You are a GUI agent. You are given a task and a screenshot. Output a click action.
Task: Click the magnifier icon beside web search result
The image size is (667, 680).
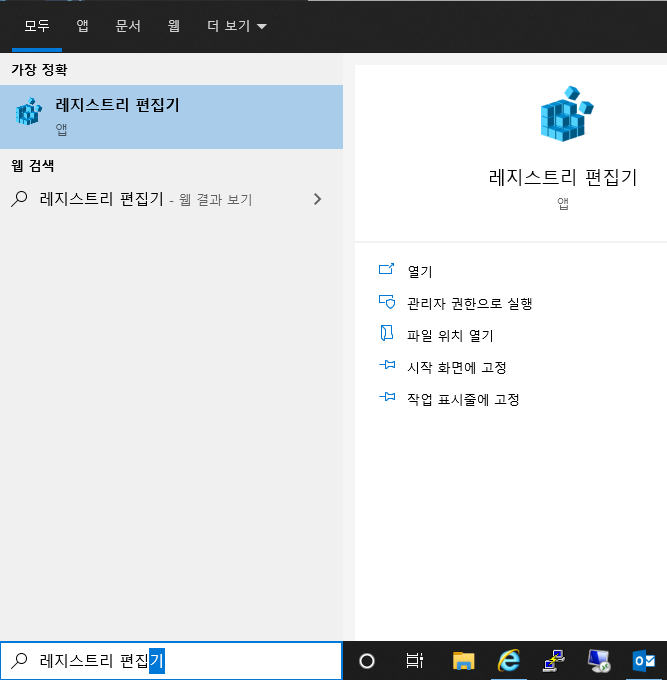19,199
